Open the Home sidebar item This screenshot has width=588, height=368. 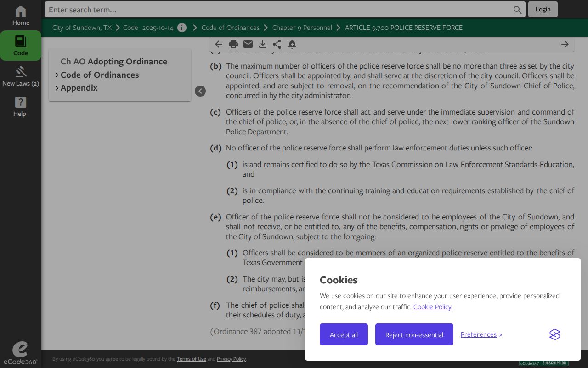coord(21,16)
